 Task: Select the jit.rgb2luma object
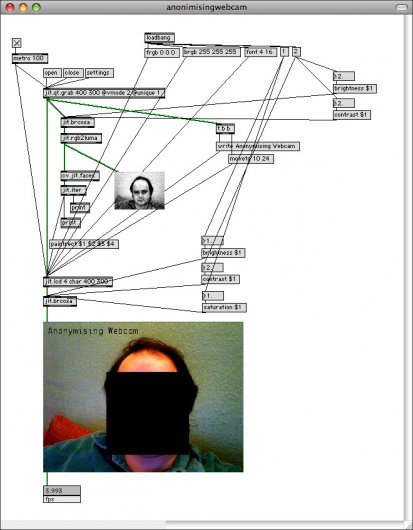(x=81, y=138)
